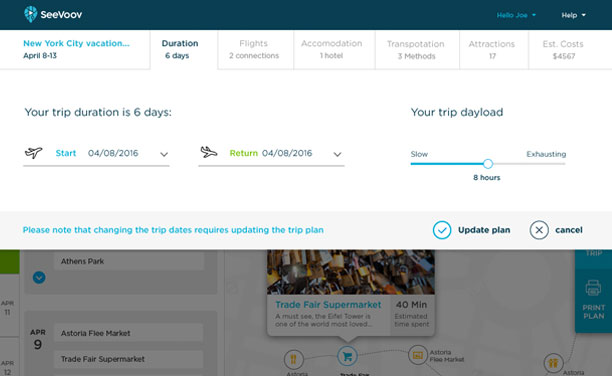Click the cancel button label
The width and height of the screenshot is (612, 376).
click(x=569, y=230)
